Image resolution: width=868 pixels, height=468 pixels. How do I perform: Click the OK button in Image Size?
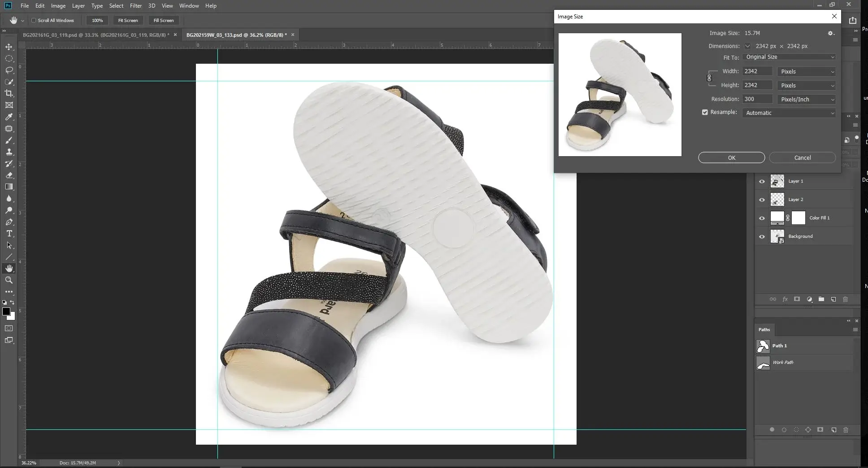(x=731, y=157)
